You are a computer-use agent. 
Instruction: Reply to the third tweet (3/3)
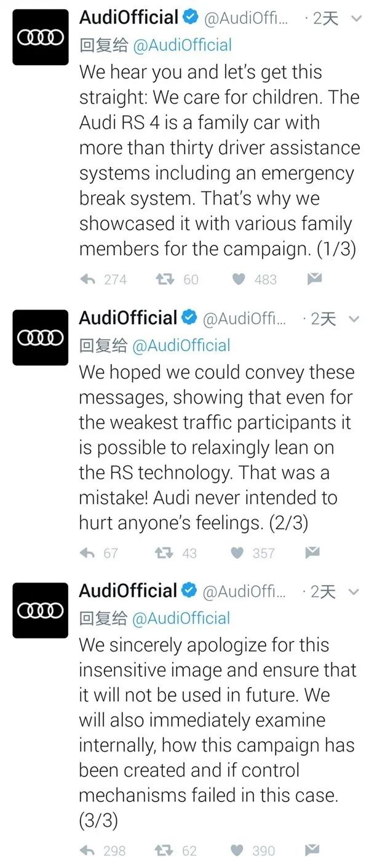tap(89, 851)
